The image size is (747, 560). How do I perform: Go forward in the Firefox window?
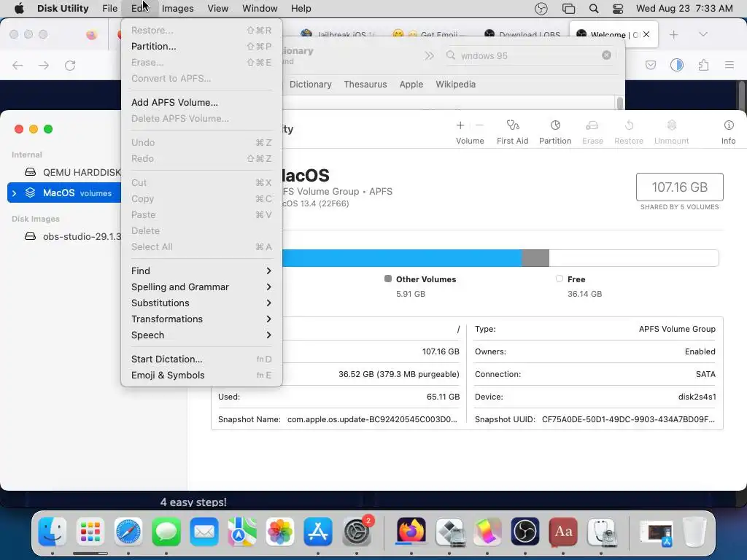(44, 65)
